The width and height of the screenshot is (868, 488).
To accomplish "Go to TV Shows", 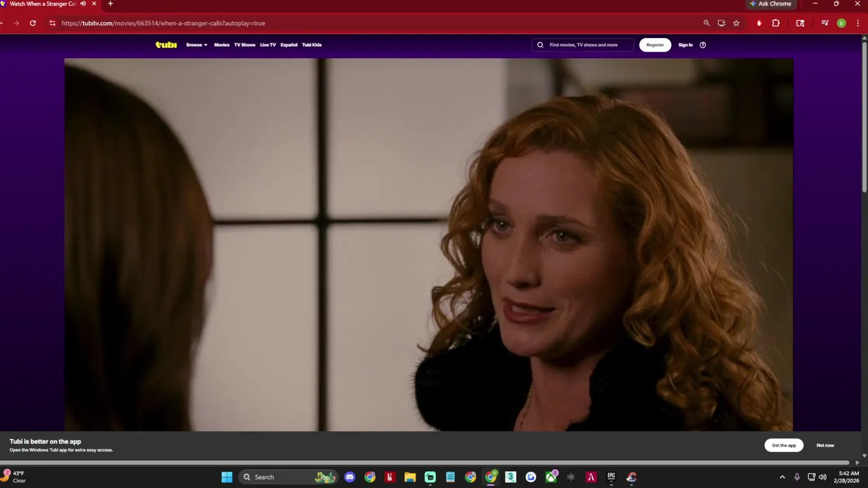I will [x=245, y=45].
